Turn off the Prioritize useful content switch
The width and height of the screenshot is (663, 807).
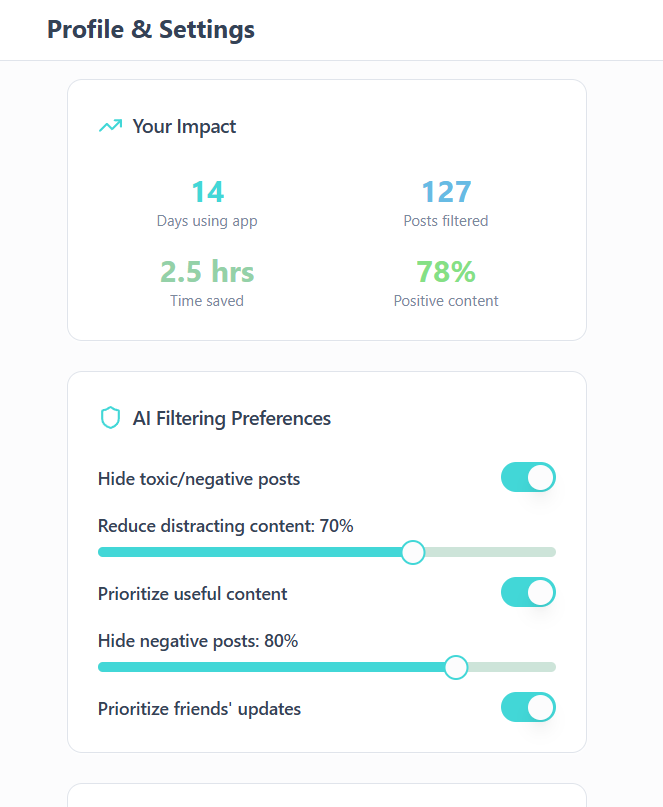point(528,593)
